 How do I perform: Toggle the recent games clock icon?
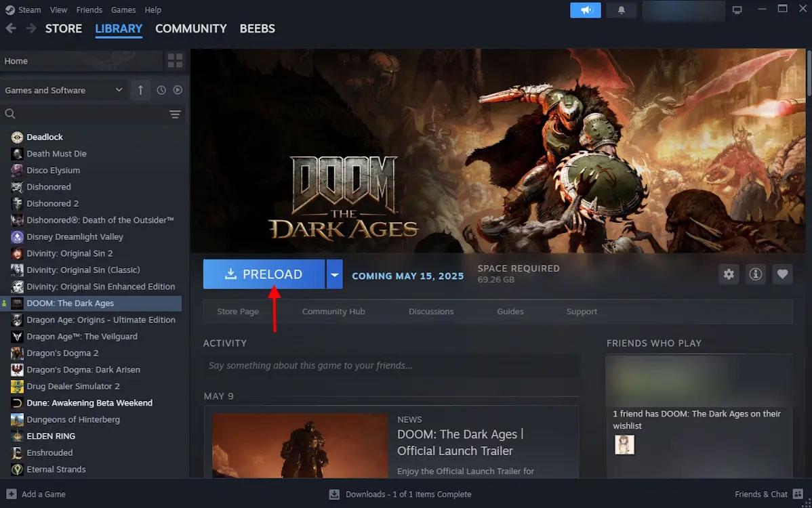pos(160,89)
